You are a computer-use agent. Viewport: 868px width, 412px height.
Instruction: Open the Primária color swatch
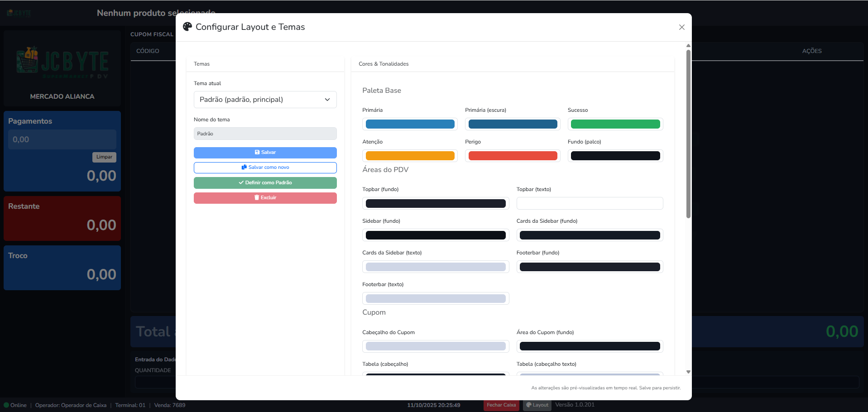click(410, 124)
